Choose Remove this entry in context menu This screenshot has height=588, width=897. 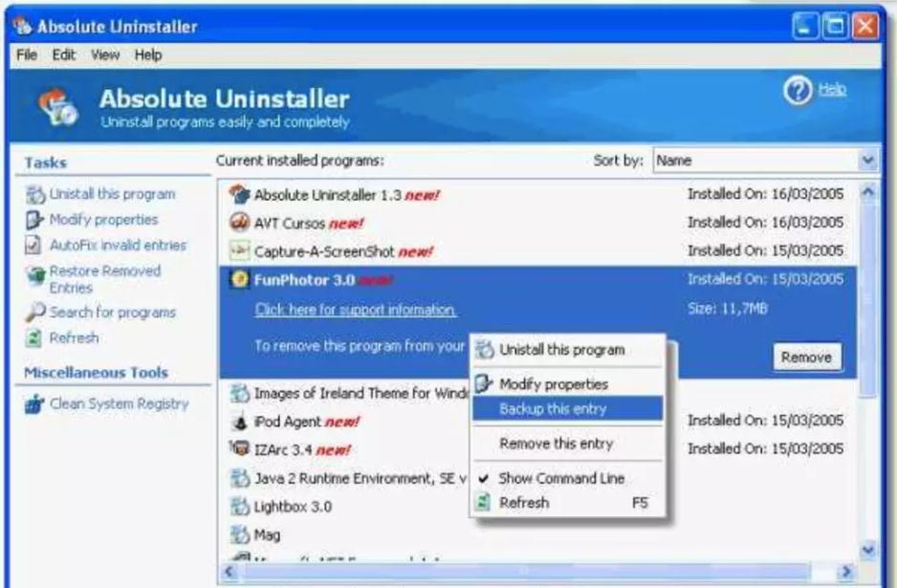[x=567, y=444]
